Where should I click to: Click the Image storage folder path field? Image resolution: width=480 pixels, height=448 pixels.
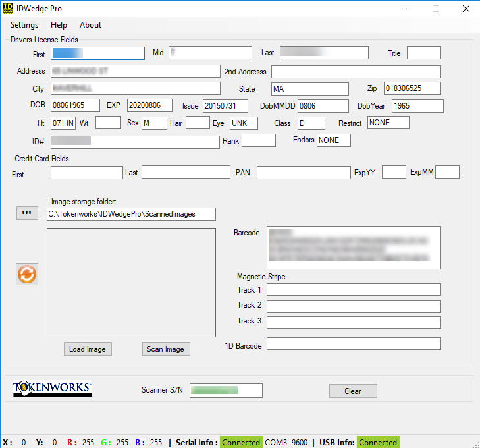(131, 214)
